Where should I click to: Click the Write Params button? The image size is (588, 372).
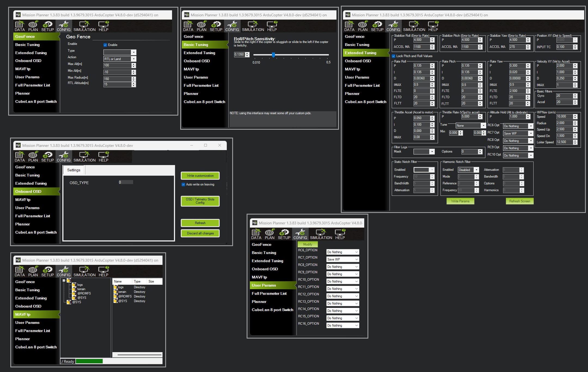460,201
